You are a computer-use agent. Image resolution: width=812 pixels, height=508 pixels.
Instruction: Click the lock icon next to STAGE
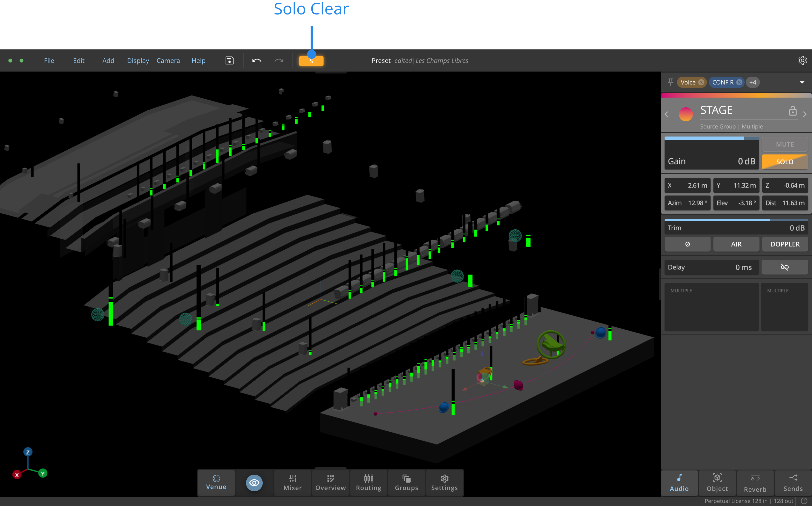[x=792, y=111]
